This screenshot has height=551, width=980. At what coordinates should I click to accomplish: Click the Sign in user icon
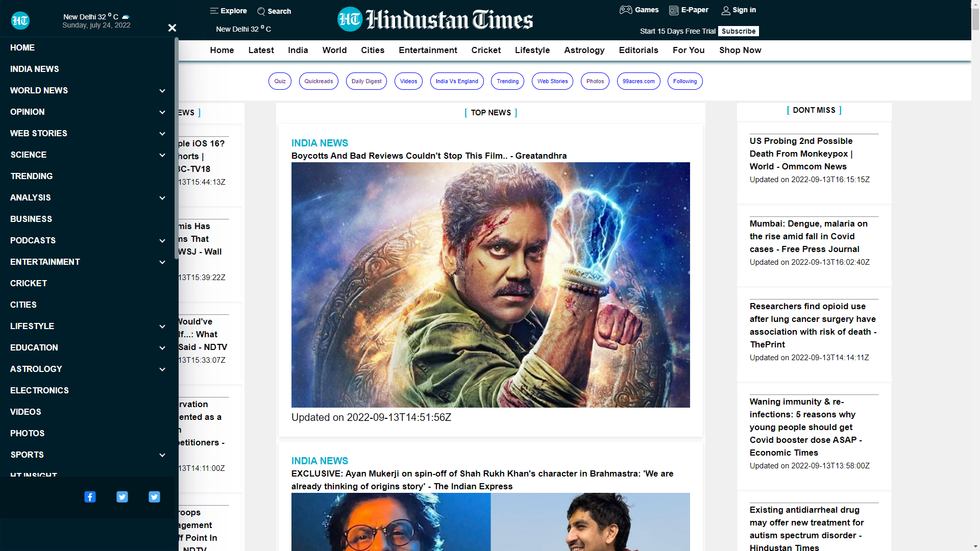(725, 10)
